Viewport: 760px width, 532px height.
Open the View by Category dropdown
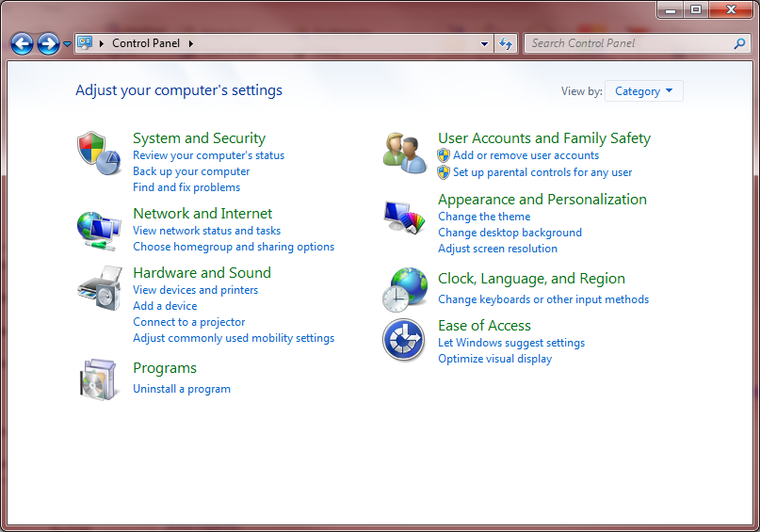coord(643,91)
